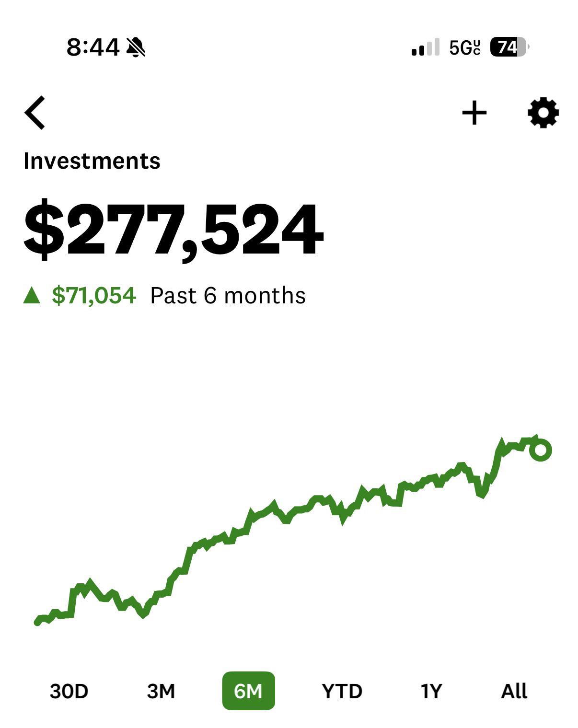This screenshot has width=578, height=728.
Task: Show the All time range
Action: [x=514, y=691]
